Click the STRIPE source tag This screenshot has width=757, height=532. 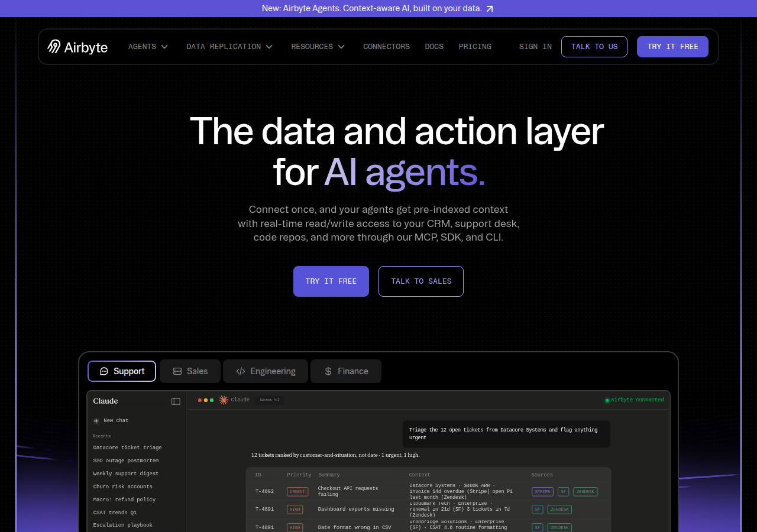(x=542, y=492)
